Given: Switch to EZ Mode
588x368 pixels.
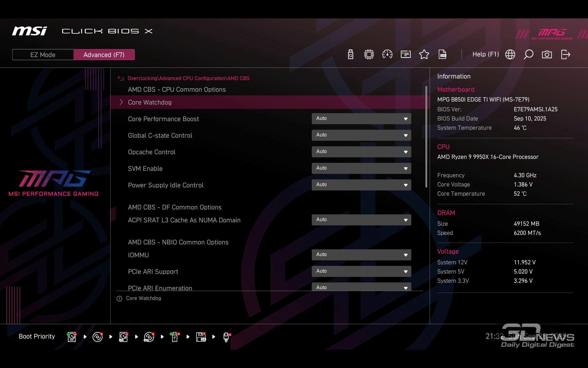Looking at the screenshot, I should 43,55.
